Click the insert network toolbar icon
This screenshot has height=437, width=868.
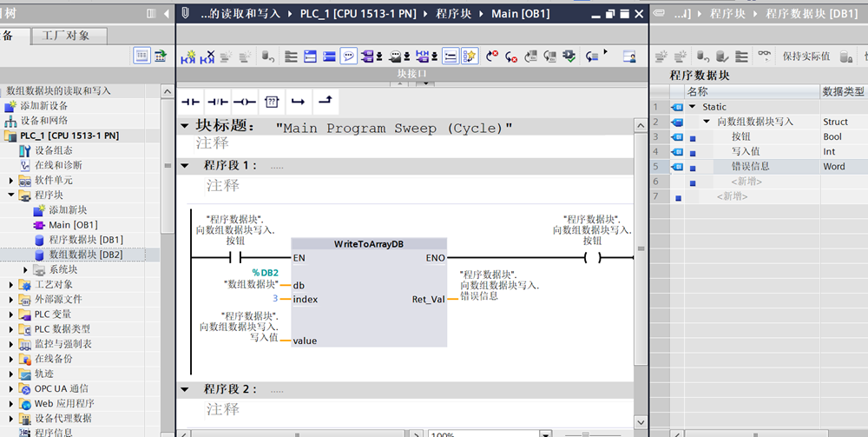pyautogui.click(x=188, y=56)
